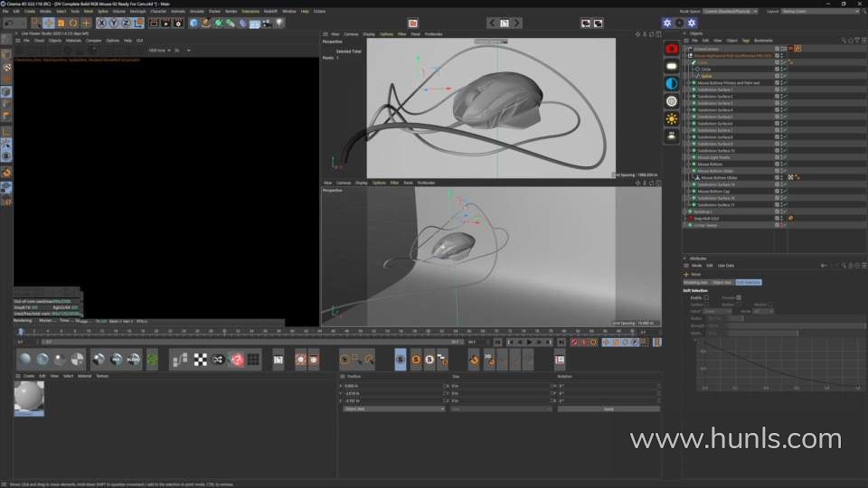Select Mouse Bottom object in Objects list
Screen dimensions: 868x488
710,164
